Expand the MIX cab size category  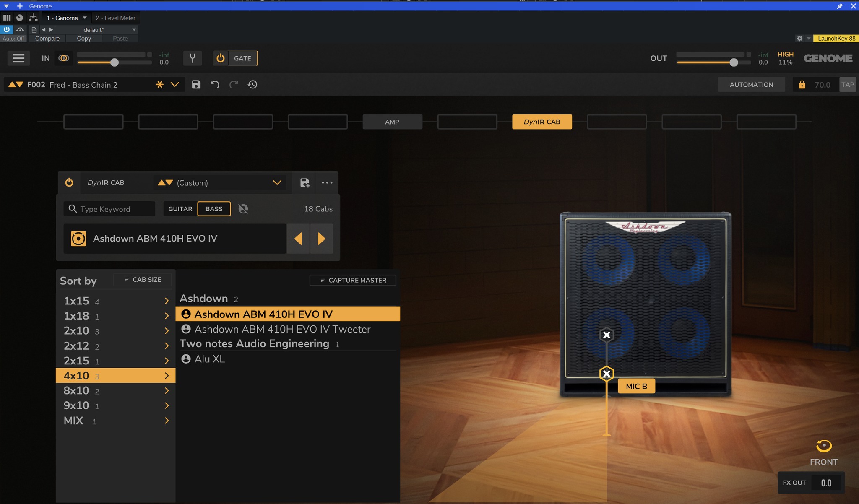115,421
